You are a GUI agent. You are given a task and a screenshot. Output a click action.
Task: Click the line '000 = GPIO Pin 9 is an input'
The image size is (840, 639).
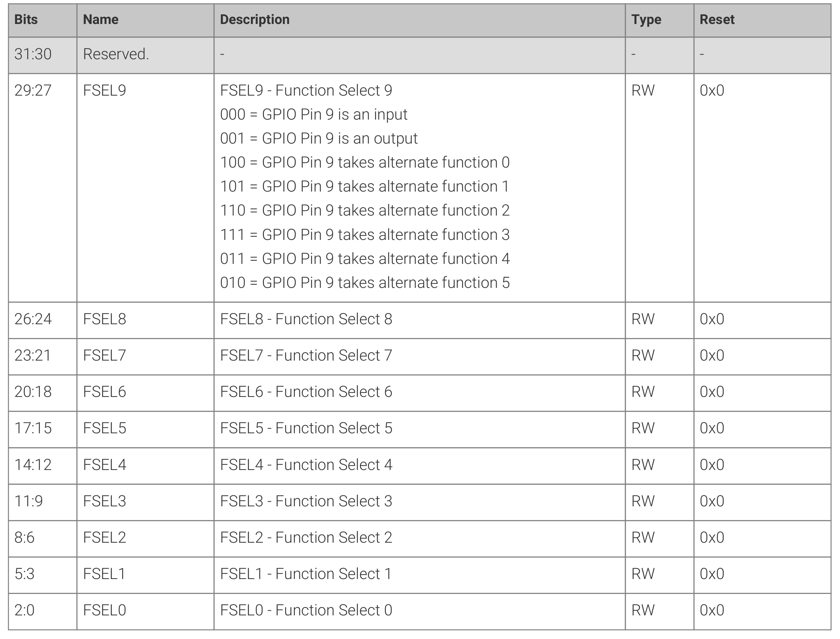pyautogui.click(x=313, y=114)
